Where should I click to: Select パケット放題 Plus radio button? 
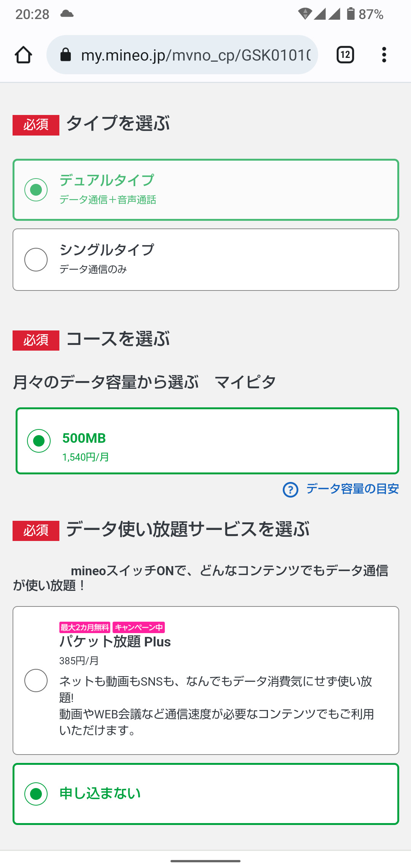tap(36, 680)
